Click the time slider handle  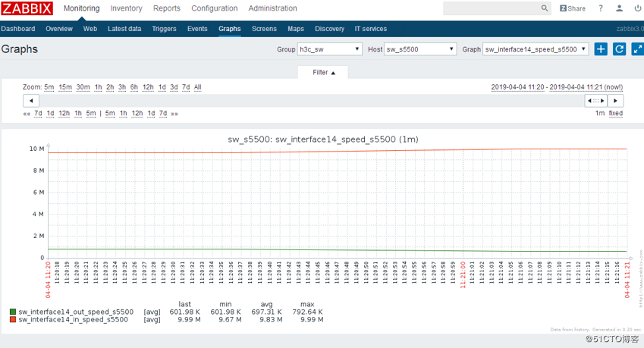596,101
